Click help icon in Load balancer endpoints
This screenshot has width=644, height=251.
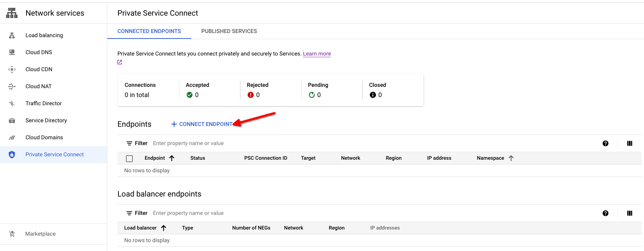605,213
